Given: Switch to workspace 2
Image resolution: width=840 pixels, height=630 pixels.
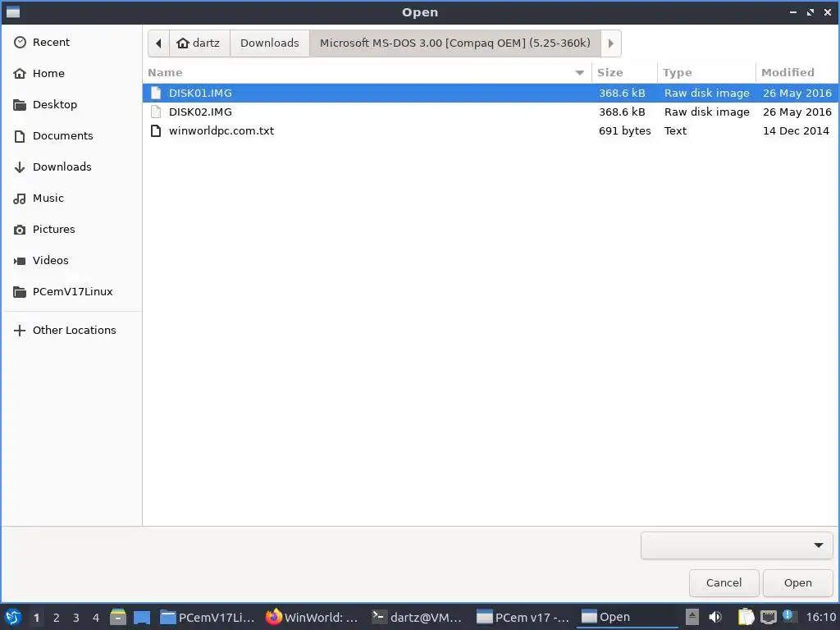Looking at the screenshot, I should (57, 618).
